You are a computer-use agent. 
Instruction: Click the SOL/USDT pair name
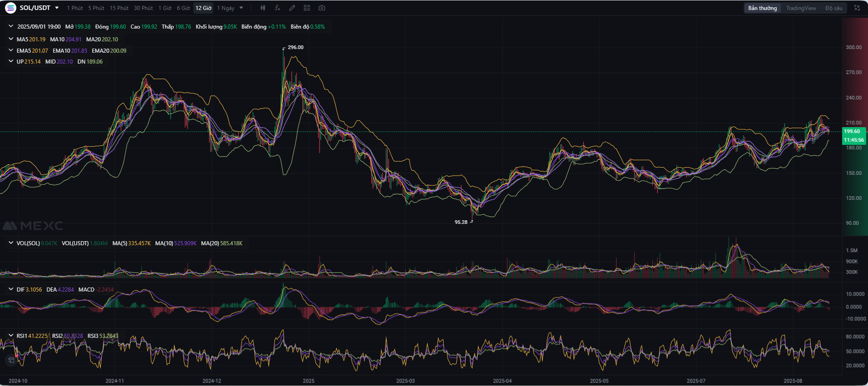pos(35,8)
